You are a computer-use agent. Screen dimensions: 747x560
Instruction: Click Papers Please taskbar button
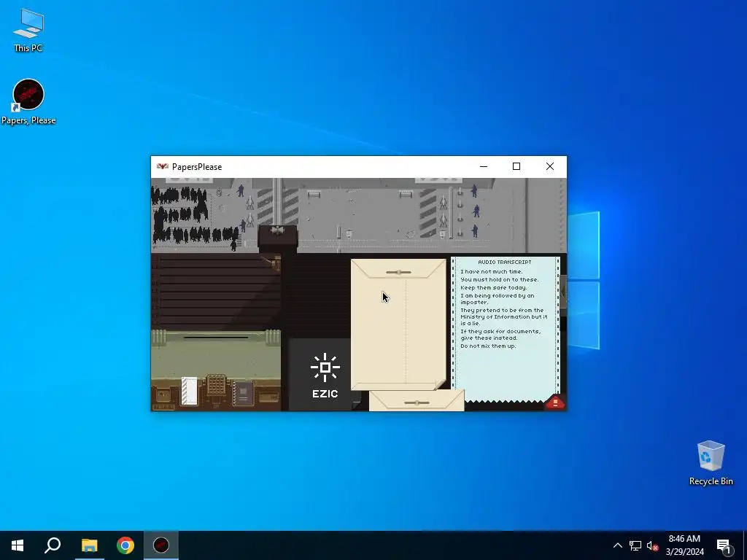point(161,545)
